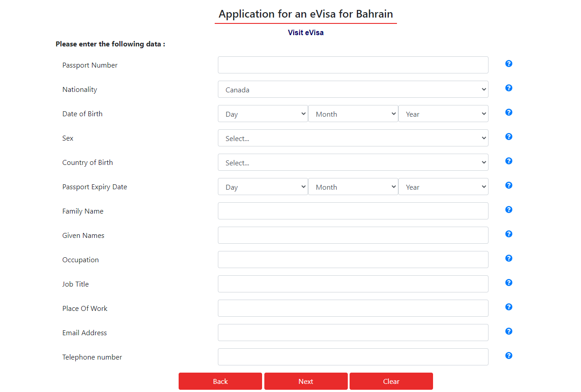Show help for Passport Expiry Date
The height and width of the screenshot is (392, 581).
[x=509, y=185]
